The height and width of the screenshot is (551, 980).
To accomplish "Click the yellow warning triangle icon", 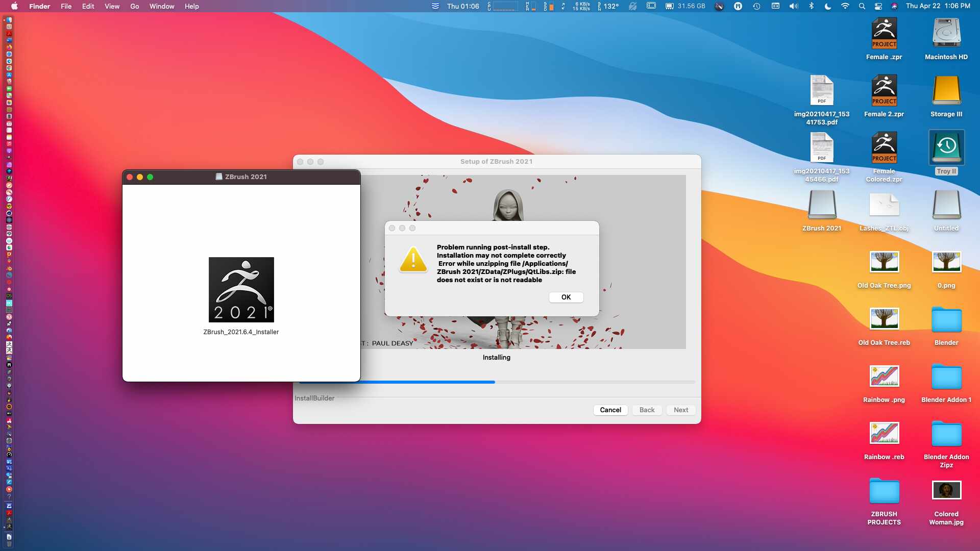I will [413, 260].
